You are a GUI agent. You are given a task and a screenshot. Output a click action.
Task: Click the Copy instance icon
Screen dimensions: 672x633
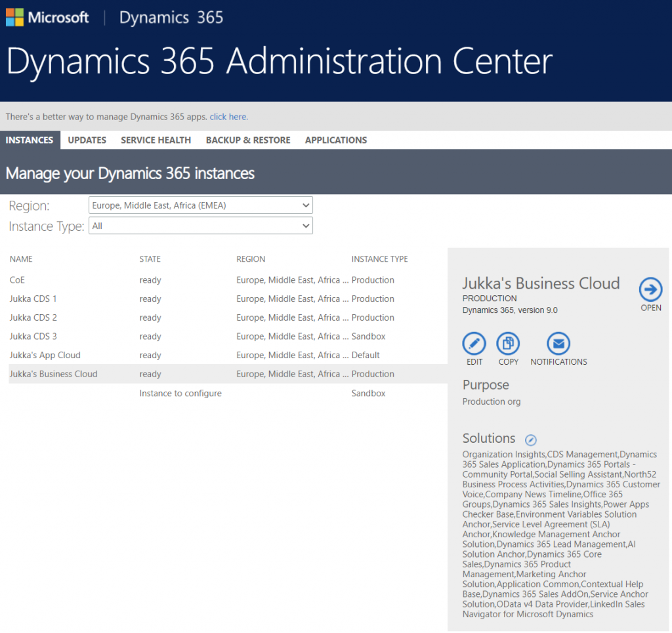[x=508, y=344]
